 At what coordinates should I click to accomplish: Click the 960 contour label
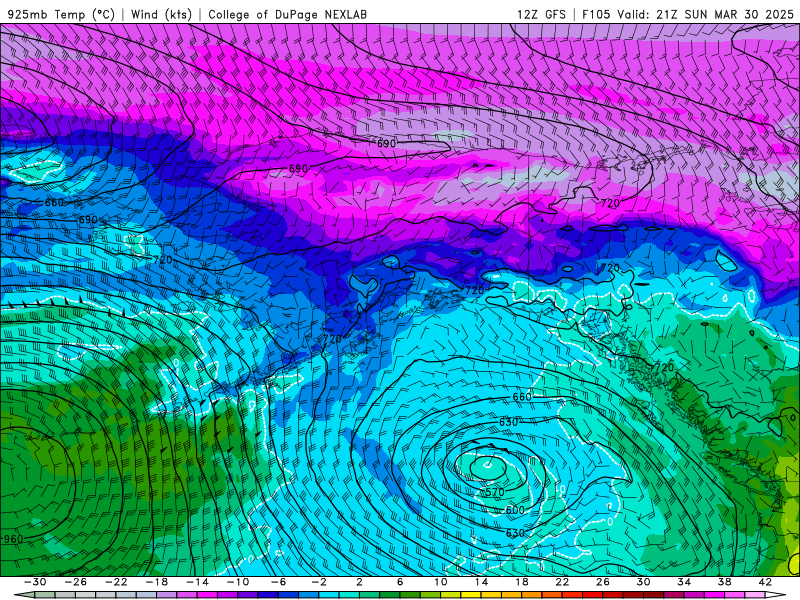[13, 539]
